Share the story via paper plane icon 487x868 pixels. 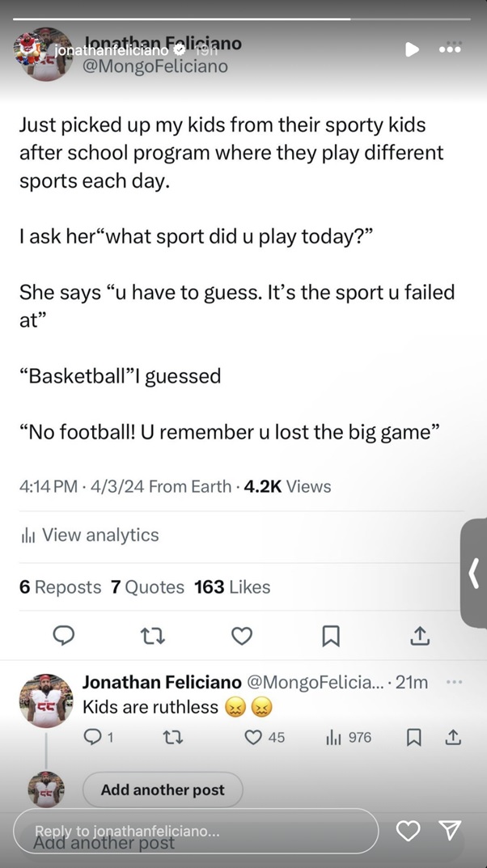coord(450,831)
